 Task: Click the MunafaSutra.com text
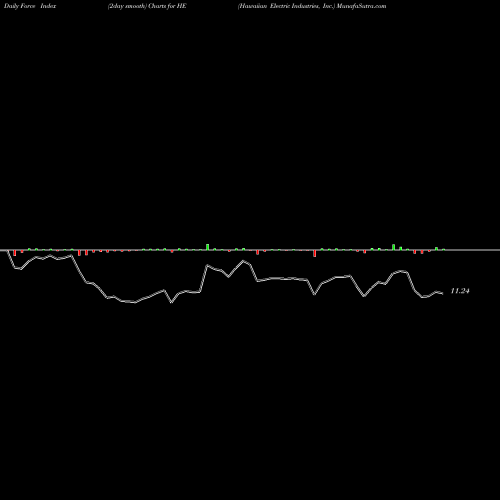pos(361,6)
